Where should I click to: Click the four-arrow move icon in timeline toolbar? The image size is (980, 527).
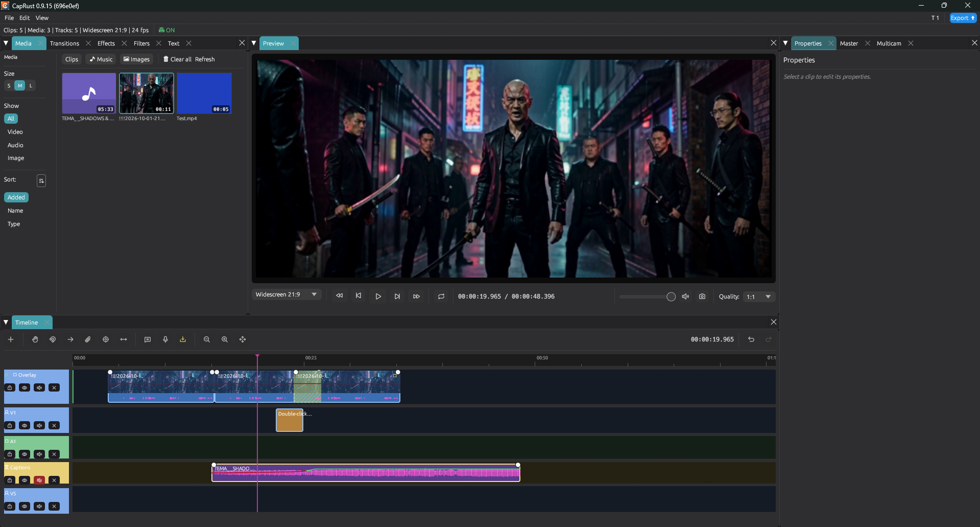pos(243,339)
